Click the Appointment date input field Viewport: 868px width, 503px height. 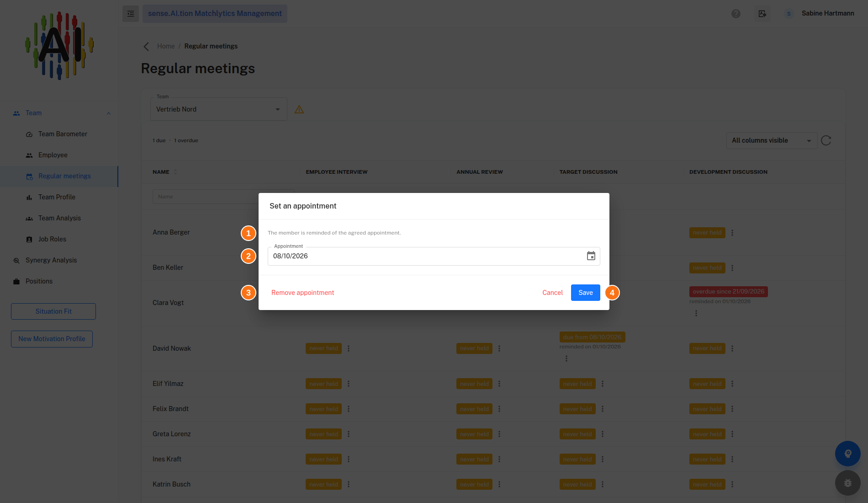434,256
